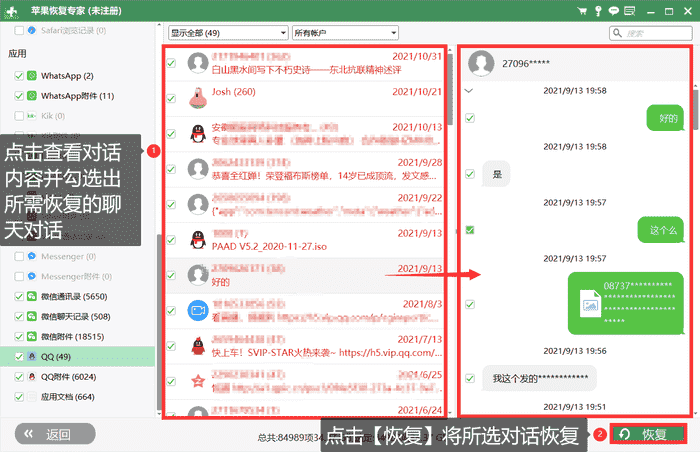Click the WhatsApp附件 (11) icon

[32, 96]
